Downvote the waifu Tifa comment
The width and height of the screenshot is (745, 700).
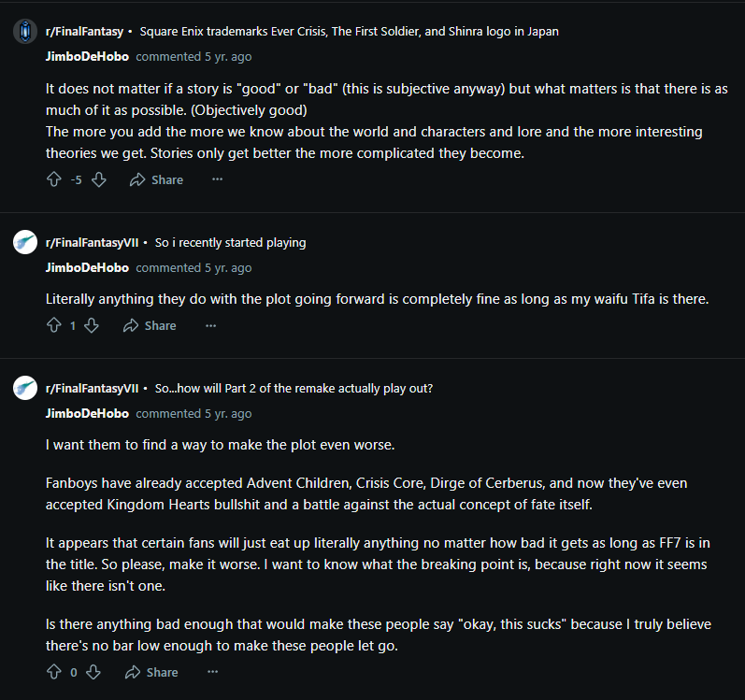(x=92, y=325)
